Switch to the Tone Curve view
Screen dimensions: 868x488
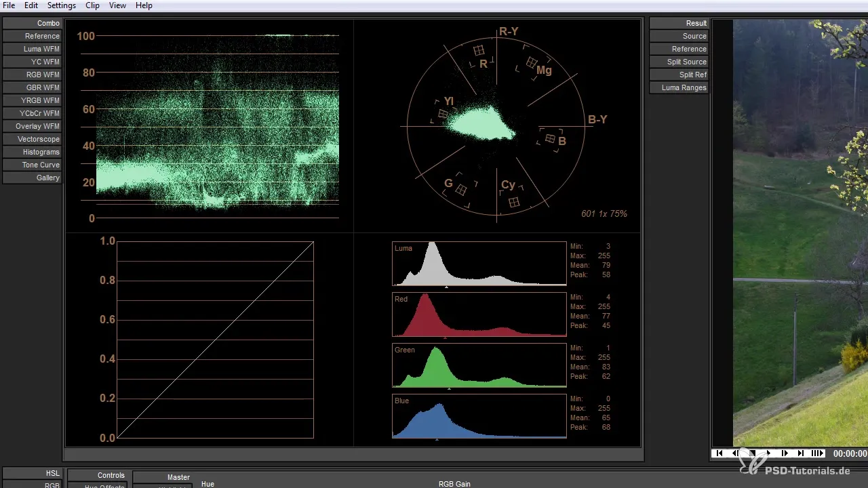click(32, 165)
